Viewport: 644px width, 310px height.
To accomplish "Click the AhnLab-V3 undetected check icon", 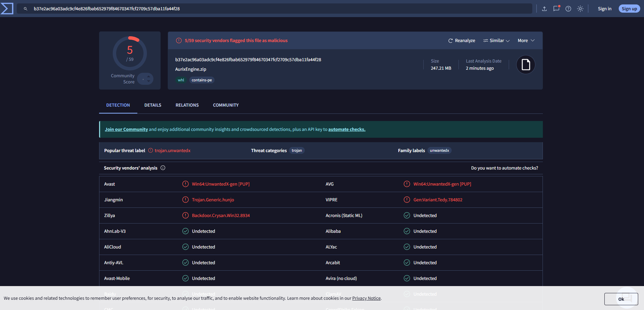I will pyautogui.click(x=186, y=231).
